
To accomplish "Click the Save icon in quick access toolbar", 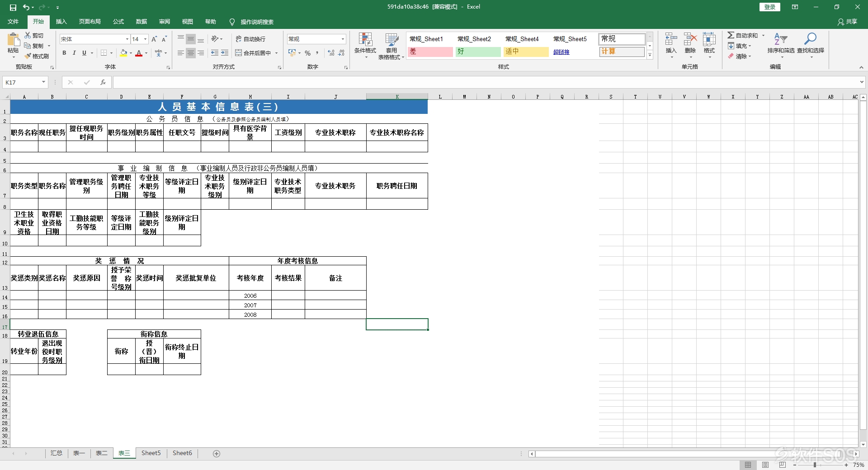I will pos(13,7).
